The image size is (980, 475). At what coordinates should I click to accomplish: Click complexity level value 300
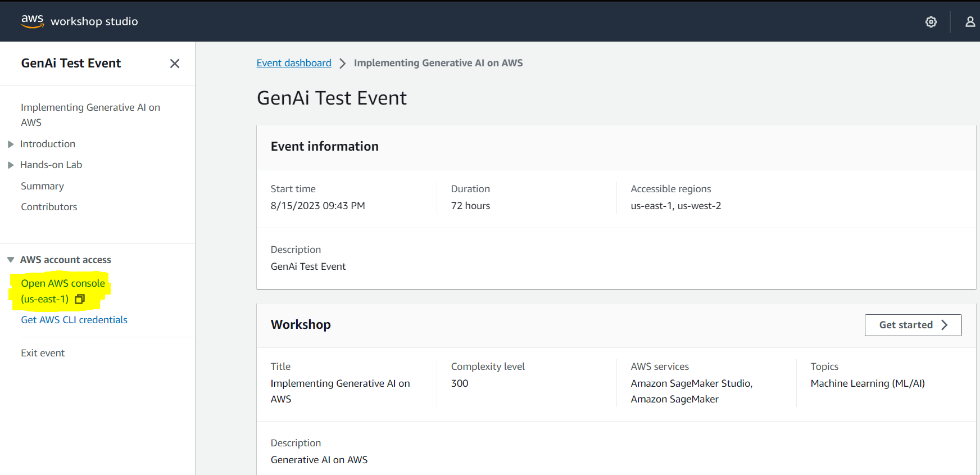click(x=460, y=383)
